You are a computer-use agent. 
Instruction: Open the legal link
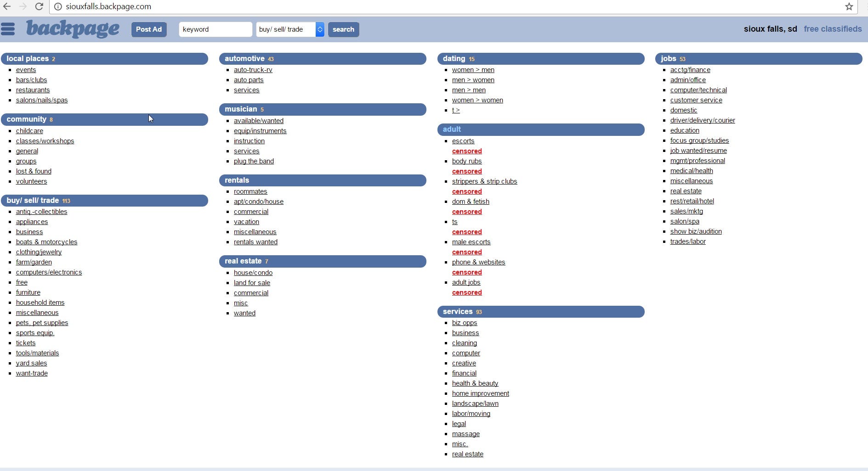459,424
